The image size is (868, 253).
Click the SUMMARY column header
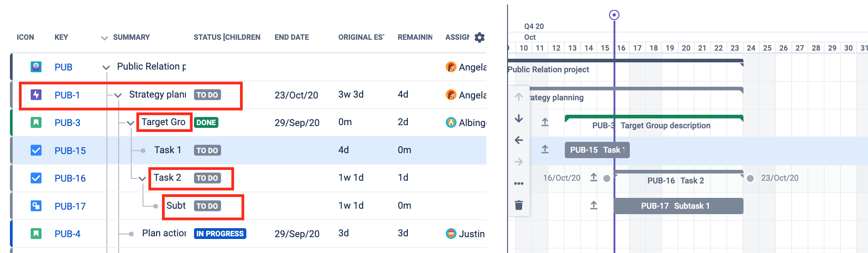(131, 37)
